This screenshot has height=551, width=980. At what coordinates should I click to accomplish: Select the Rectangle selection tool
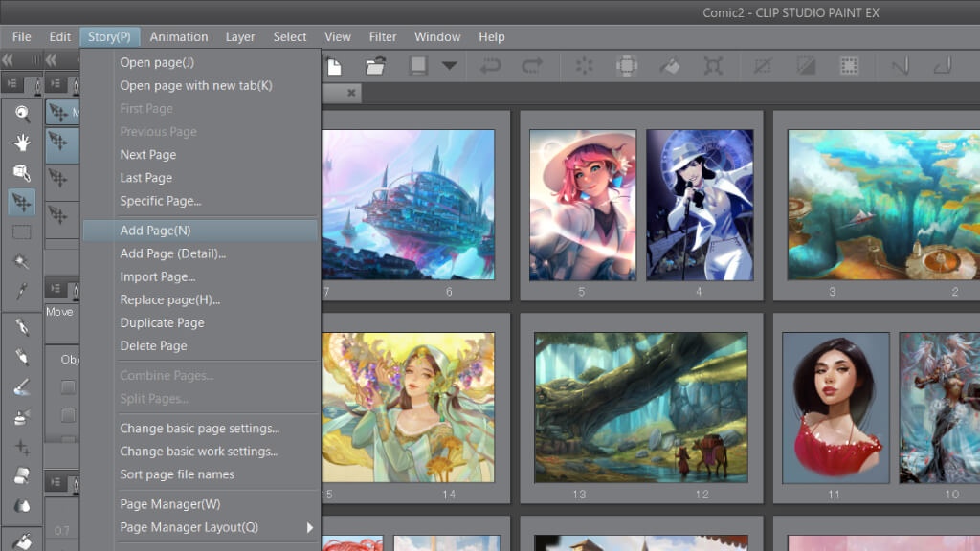(21, 231)
